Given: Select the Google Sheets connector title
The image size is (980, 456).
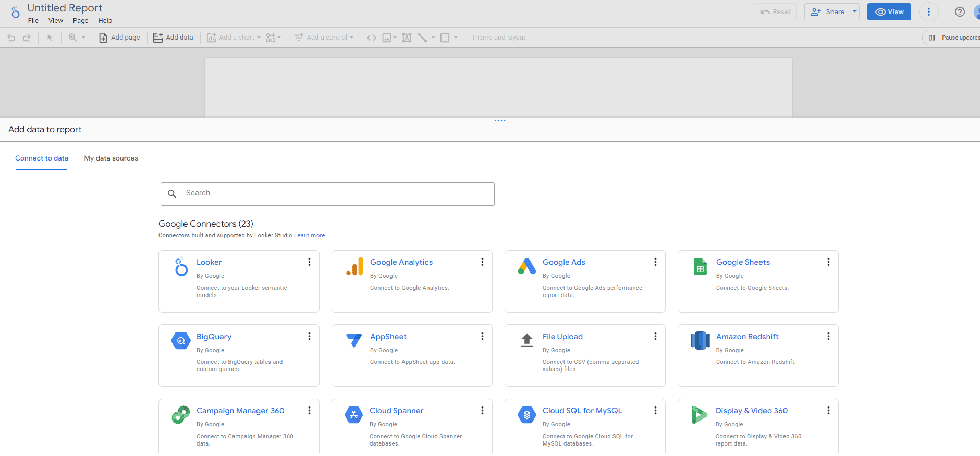Looking at the screenshot, I should (743, 262).
